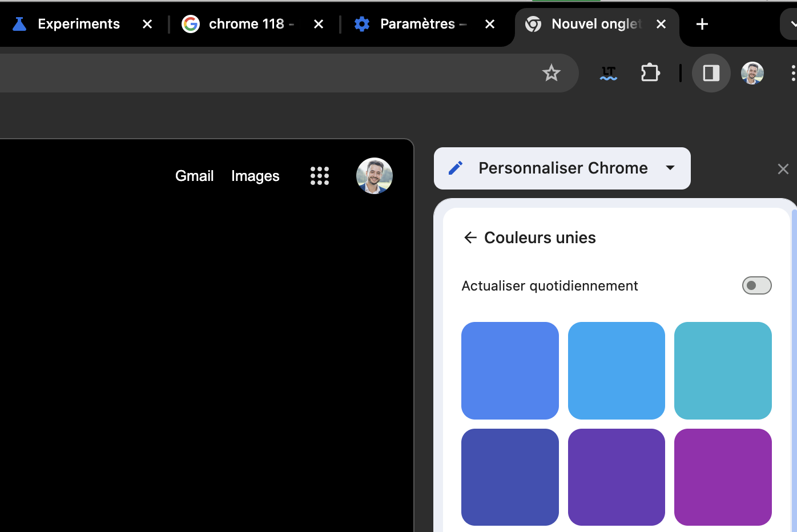This screenshot has height=532, width=797.
Task: Go back from Couleurs unies with the arrow
Action: click(470, 237)
